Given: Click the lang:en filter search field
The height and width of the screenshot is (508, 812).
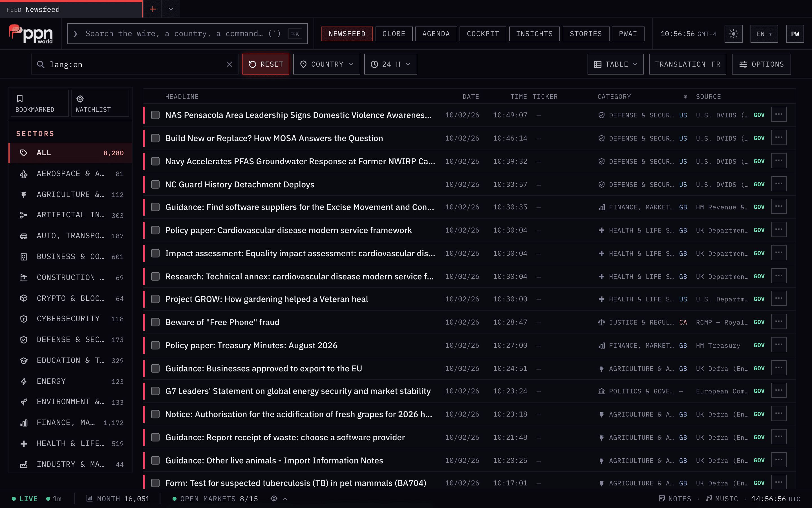Looking at the screenshot, I should (x=134, y=64).
